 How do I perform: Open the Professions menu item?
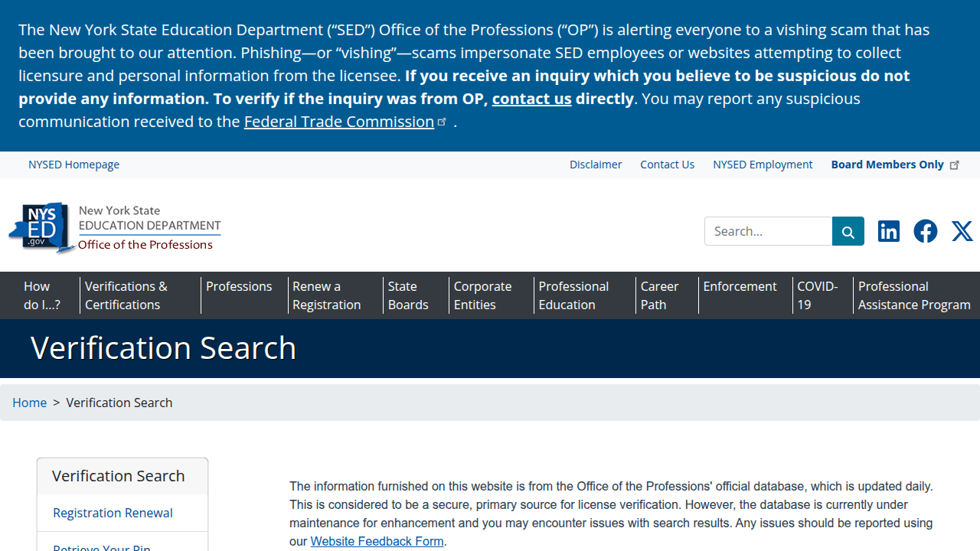239,286
